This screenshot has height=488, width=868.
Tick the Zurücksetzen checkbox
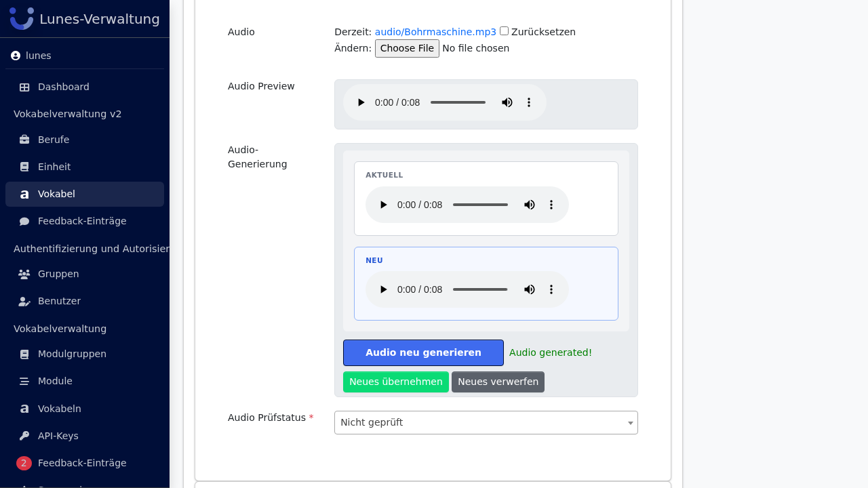504,31
